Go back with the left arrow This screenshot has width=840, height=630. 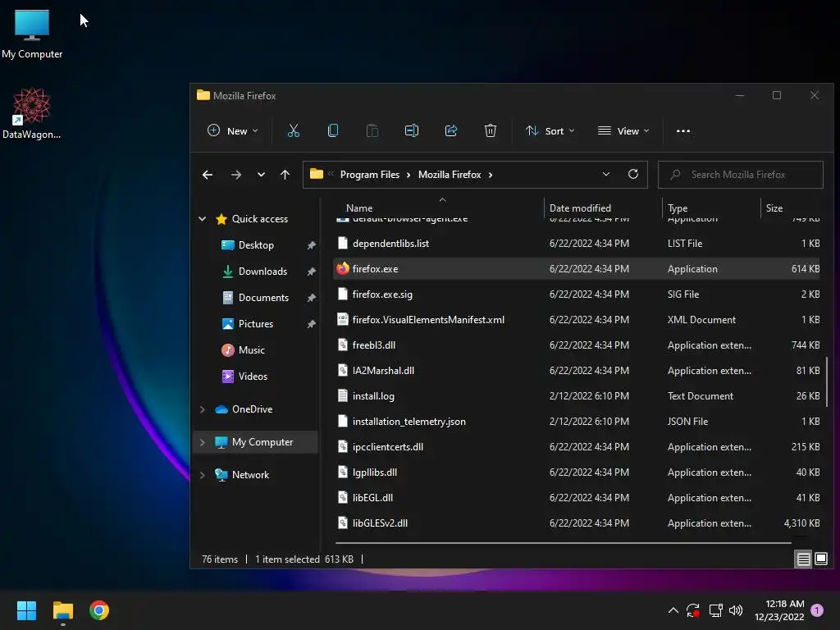pyautogui.click(x=208, y=175)
